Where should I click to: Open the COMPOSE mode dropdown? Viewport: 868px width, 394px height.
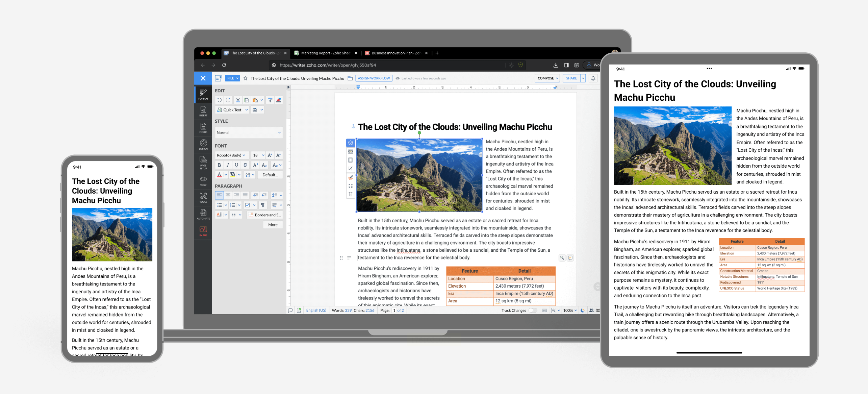[547, 78]
